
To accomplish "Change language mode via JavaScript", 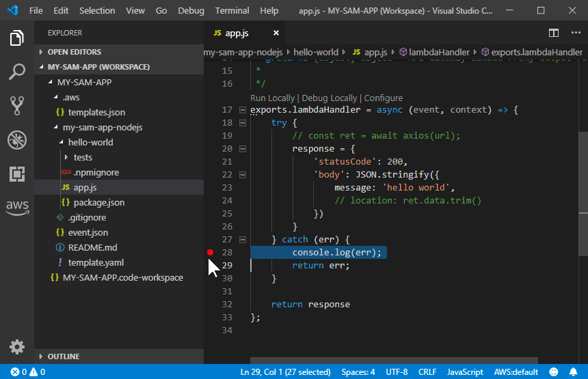I will pos(465,372).
